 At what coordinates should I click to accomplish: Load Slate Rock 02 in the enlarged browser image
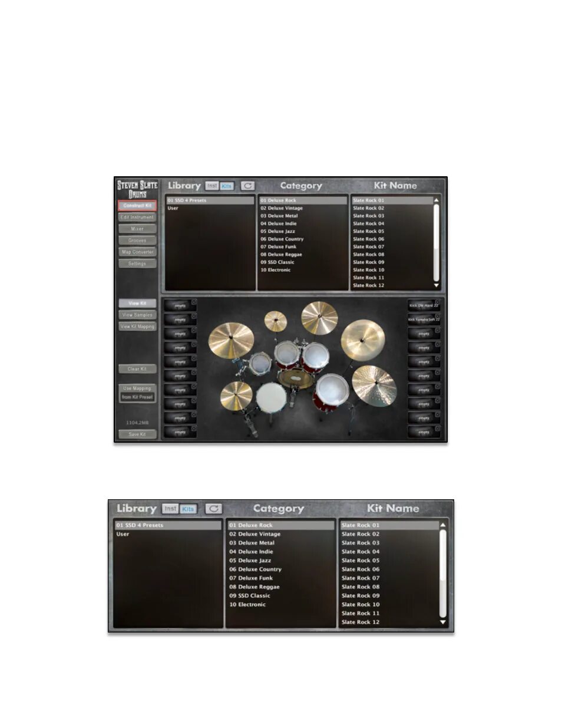pyautogui.click(x=389, y=534)
